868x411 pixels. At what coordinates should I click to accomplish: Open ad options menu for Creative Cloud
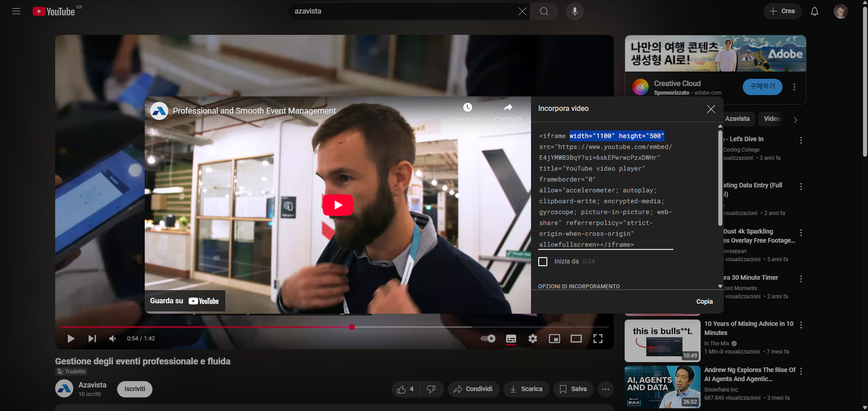click(x=794, y=87)
